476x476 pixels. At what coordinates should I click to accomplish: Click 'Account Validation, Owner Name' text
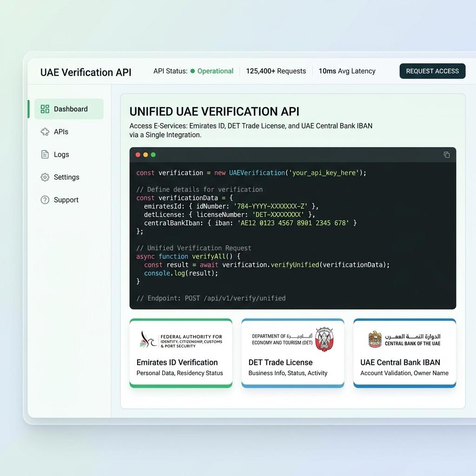(x=404, y=373)
